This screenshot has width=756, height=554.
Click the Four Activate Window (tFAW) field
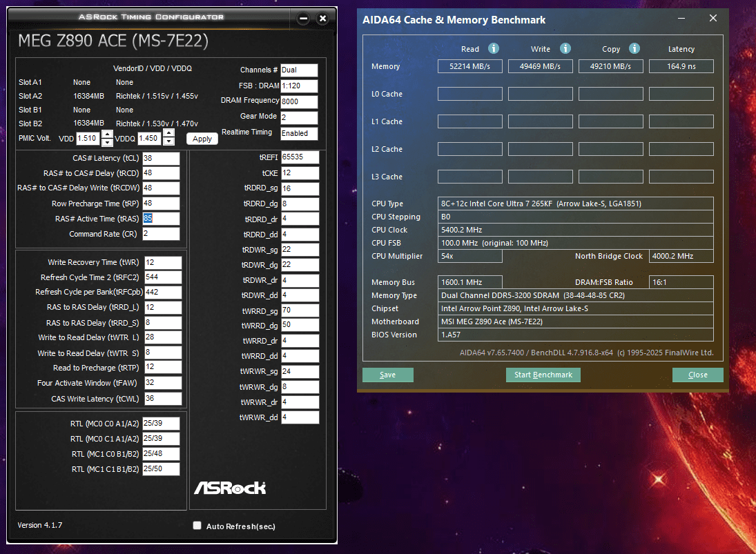pos(163,382)
